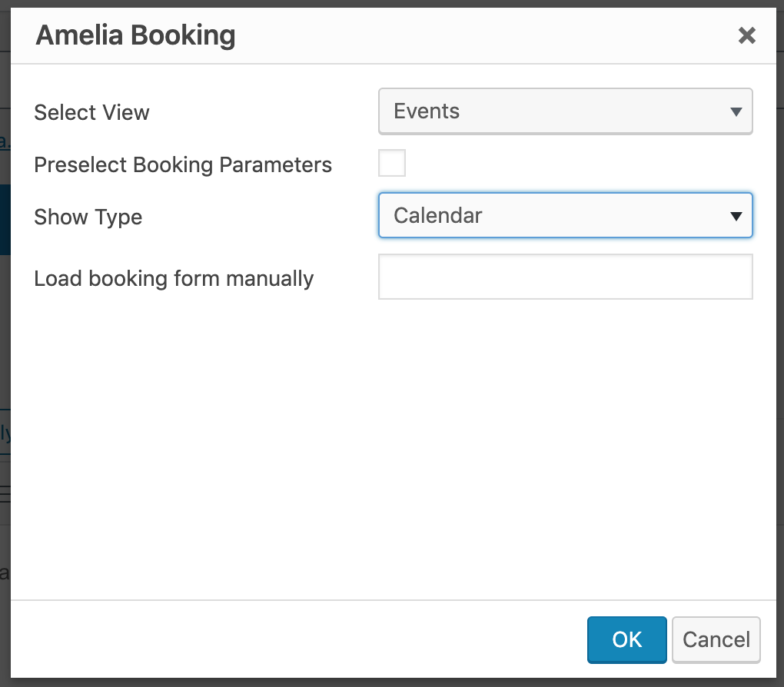Click the "Amelia Booking" dialog title
Viewport: 784px width, 687px height.
coord(135,35)
